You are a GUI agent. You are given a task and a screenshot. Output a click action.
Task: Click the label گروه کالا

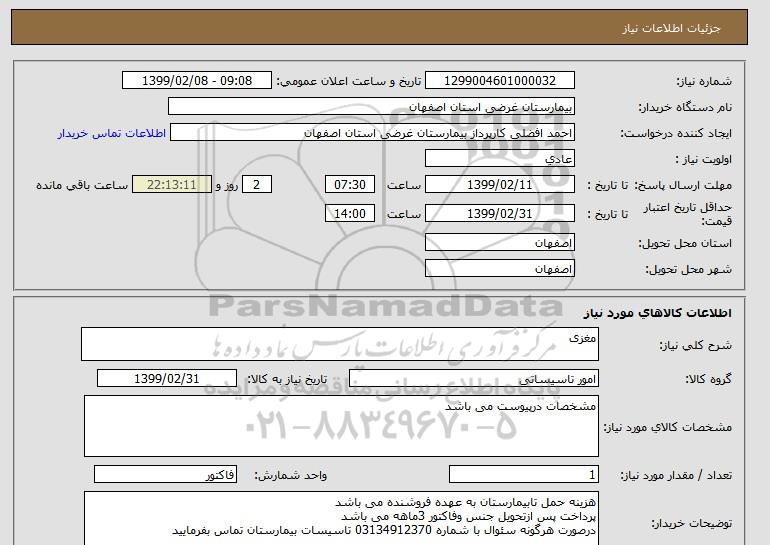pyautogui.click(x=708, y=379)
